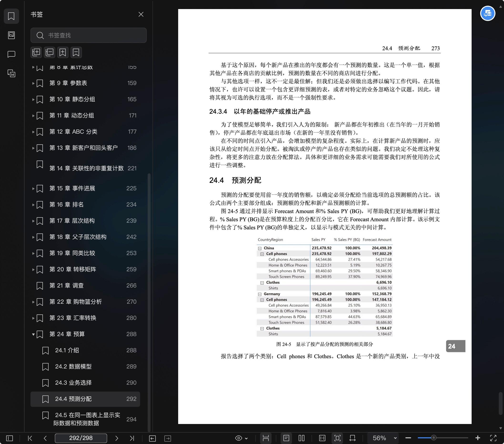Open bookmark 第 18 章 父子层次结构
504x444 pixels.
85,237
